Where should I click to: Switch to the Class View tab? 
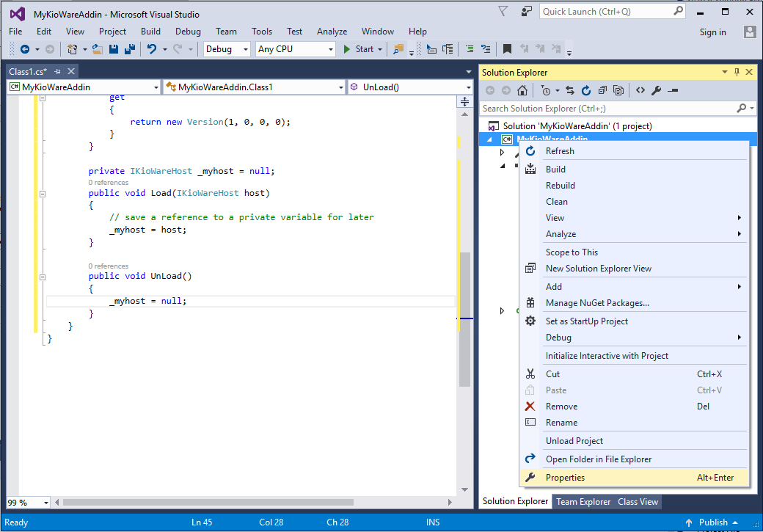click(x=638, y=502)
